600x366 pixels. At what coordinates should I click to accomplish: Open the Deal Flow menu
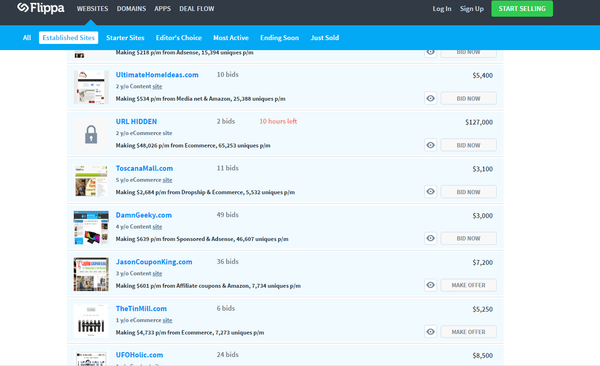(197, 8)
